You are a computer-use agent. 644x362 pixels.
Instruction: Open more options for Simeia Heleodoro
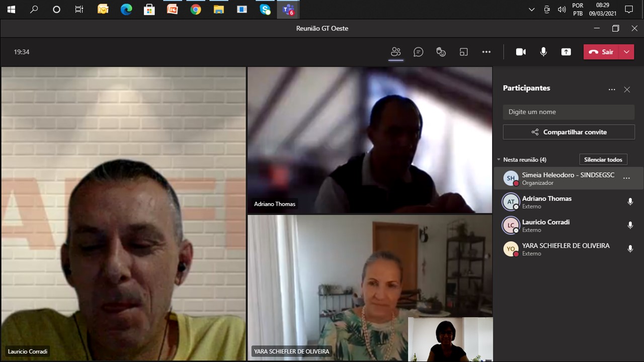click(x=626, y=178)
